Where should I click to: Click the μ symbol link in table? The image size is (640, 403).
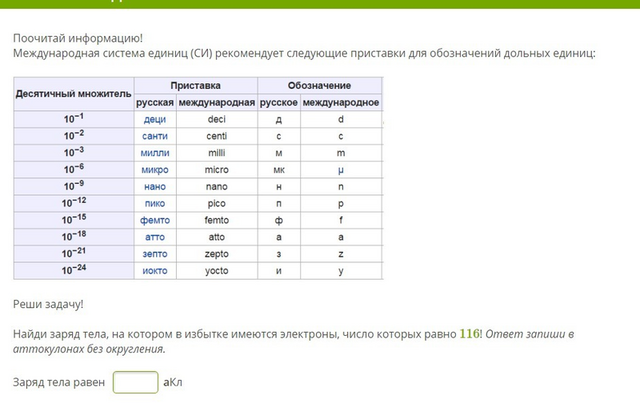341,170
